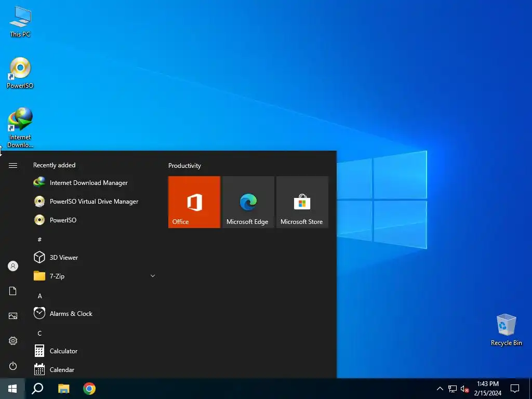This screenshot has width=532, height=399.
Task: Jump to apps via the # letter header
Action: 39,240
